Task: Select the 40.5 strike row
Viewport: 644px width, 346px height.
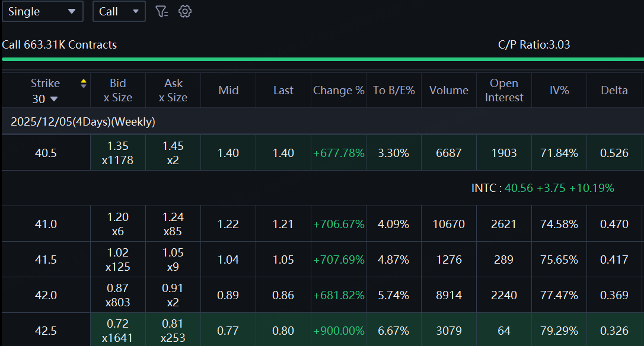Action: [x=46, y=153]
